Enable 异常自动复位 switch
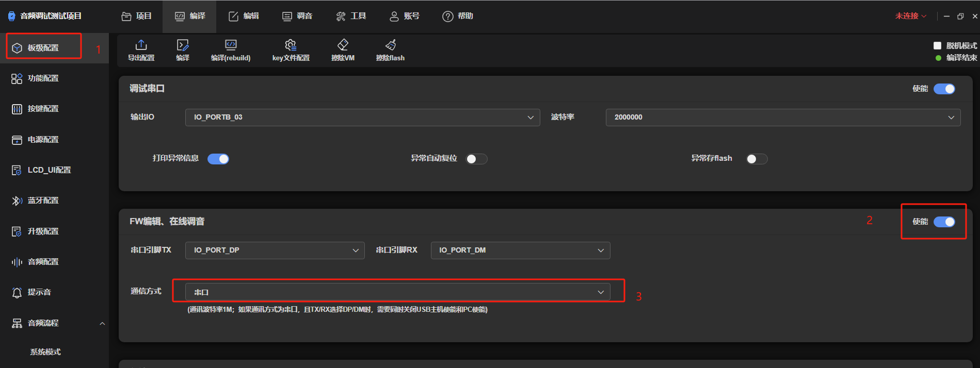The width and height of the screenshot is (980, 368). click(x=476, y=159)
